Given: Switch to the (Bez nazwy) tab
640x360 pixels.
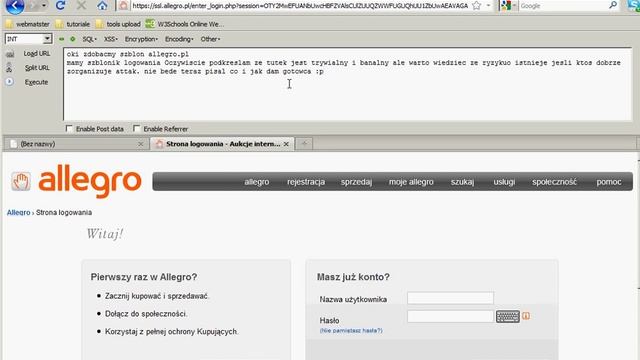Looking at the screenshot, I should pyautogui.click(x=76, y=144).
